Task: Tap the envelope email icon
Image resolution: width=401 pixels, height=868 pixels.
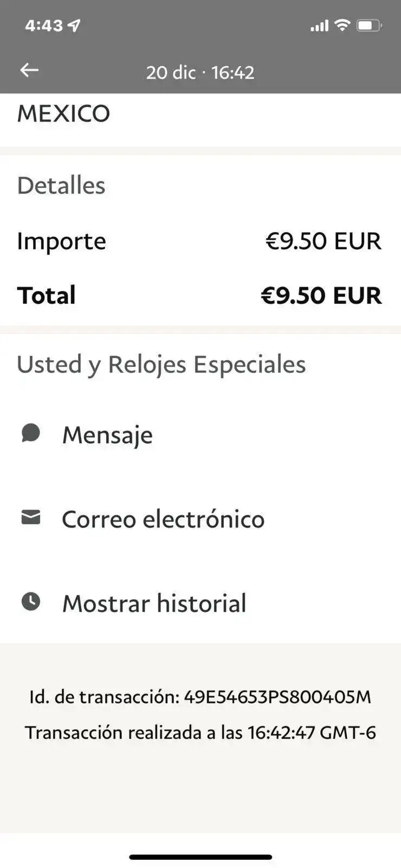Action: (31, 518)
